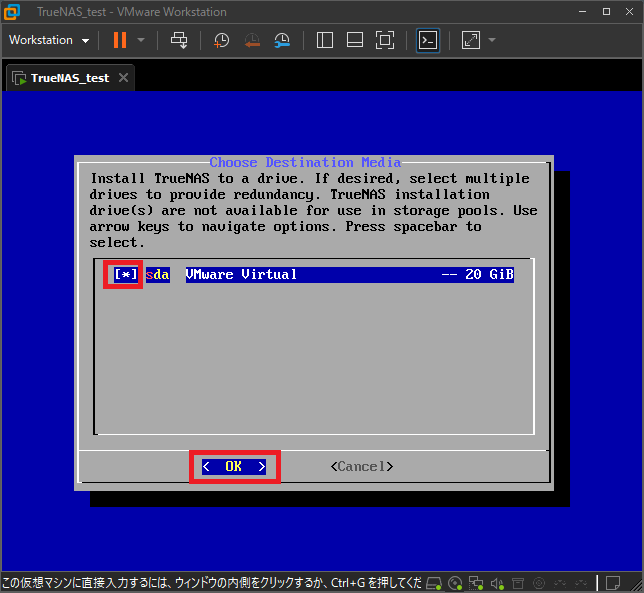644x593 pixels.
Task: Switch to console view
Action: (428, 40)
